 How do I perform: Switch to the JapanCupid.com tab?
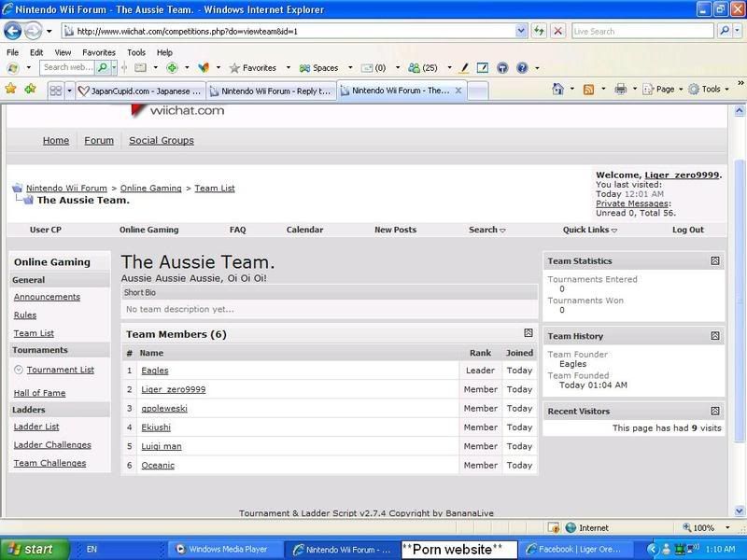pyautogui.click(x=140, y=91)
